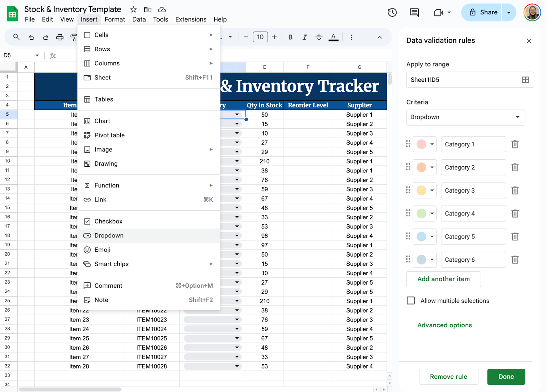Screen dimensions: 547x392
Task: Open the Text color picker icon
Action: click(x=334, y=37)
